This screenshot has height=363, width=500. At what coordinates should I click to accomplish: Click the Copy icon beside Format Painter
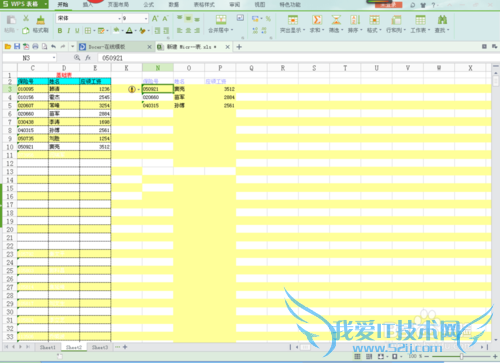[x=26, y=30]
